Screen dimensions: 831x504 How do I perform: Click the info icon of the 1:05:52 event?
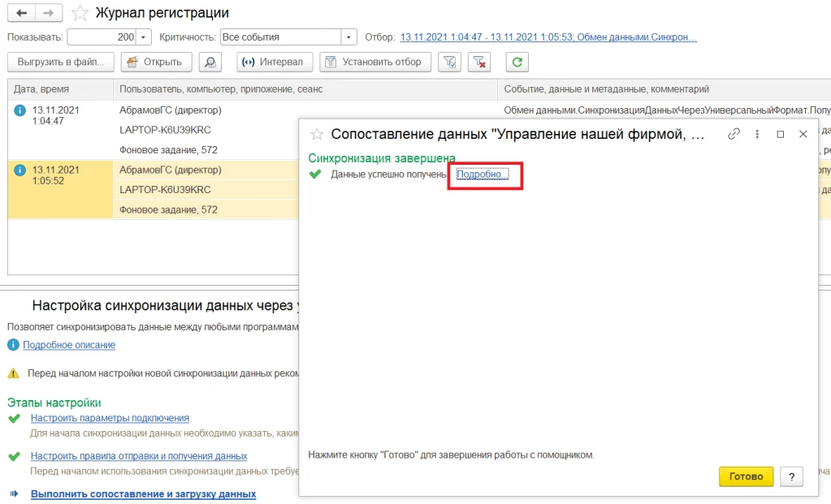(x=20, y=170)
